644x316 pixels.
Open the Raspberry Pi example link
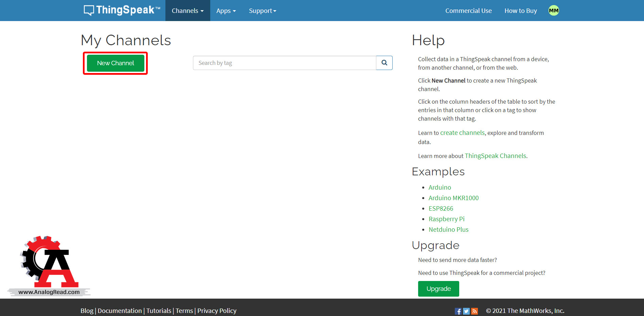pyautogui.click(x=447, y=219)
